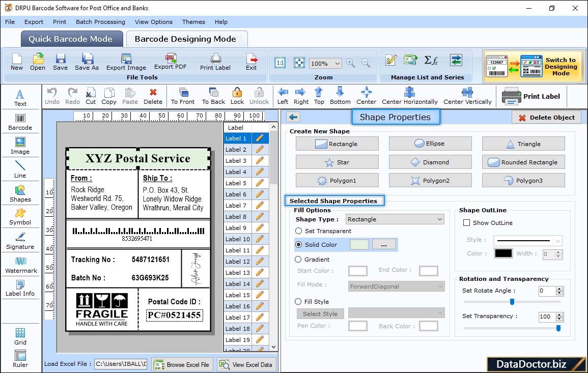Screen dimensions: 588x373
Task: Open the Shape Type dropdown
Action: pyautogui.click(x=439, y=219)
